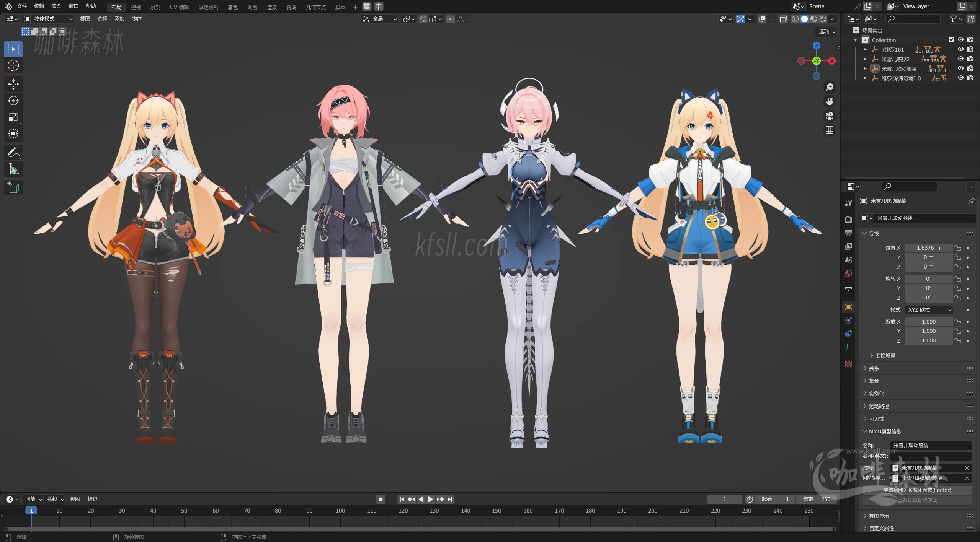The image size is (980, 542).
Task: Click the Location X value field
Action: click(929, 248)
